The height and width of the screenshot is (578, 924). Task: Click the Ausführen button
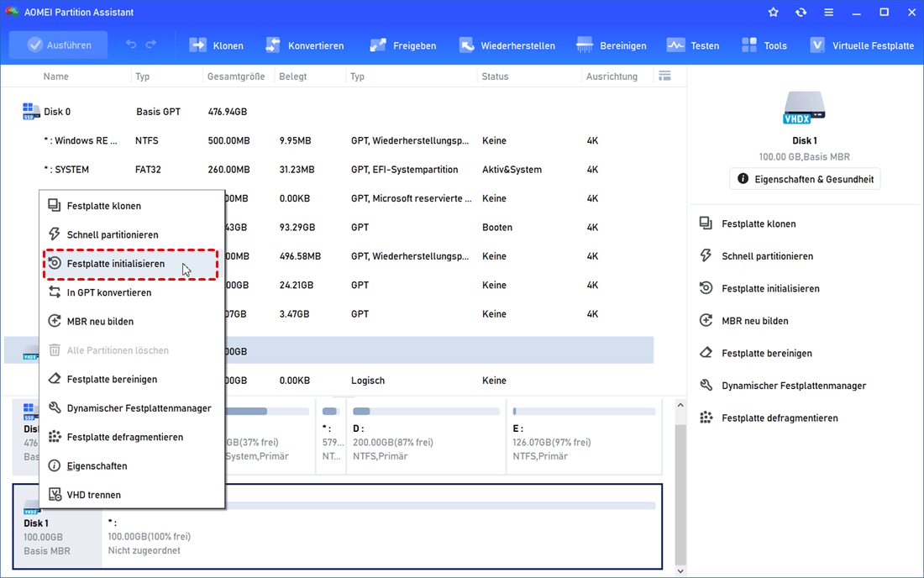(59, 45)
